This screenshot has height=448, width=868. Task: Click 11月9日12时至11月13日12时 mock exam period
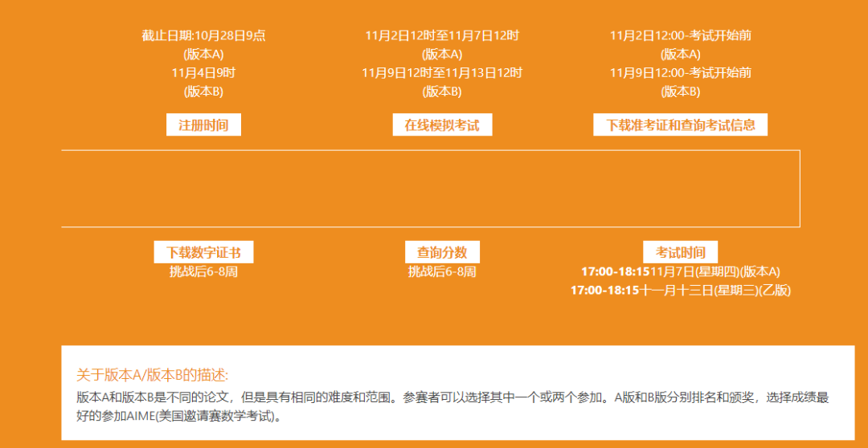point(442,73)
